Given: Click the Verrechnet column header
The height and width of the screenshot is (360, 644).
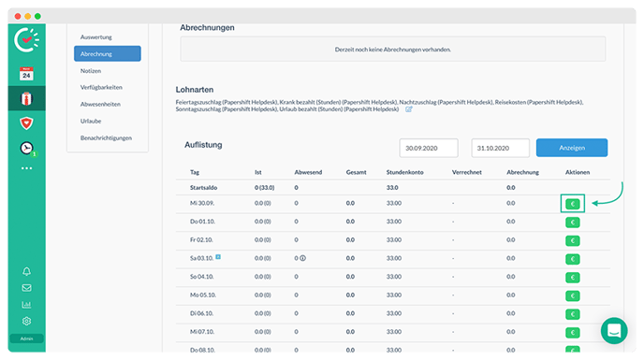Looking at the screenshot, I should tap(466, 172).
